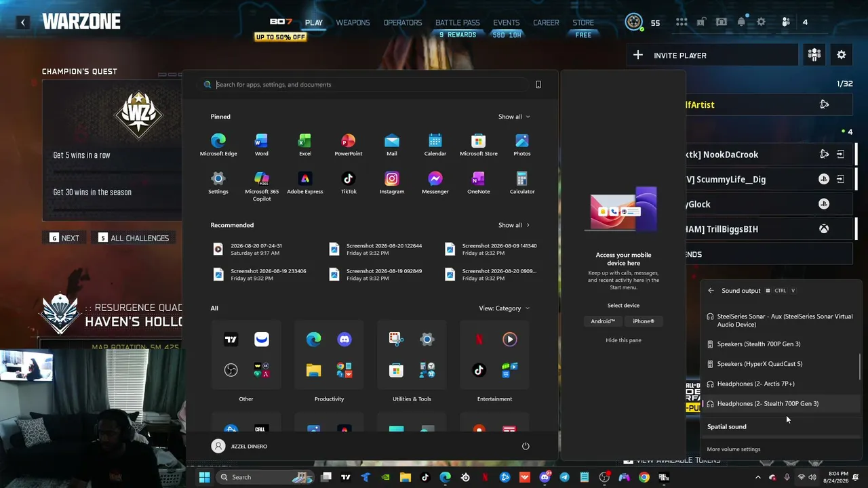Choose iPhone mobile device option
Screen dimensions: 868x488
click(644, 321)
